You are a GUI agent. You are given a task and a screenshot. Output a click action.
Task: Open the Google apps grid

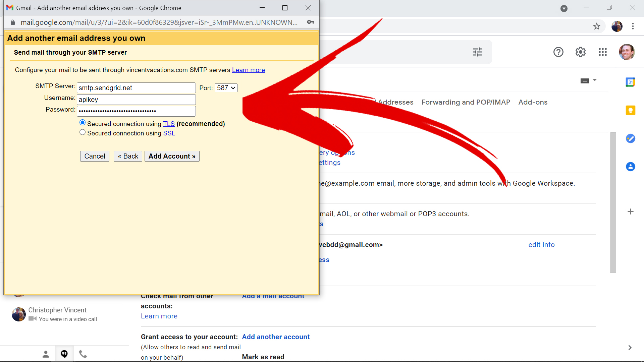pos(603,52)
